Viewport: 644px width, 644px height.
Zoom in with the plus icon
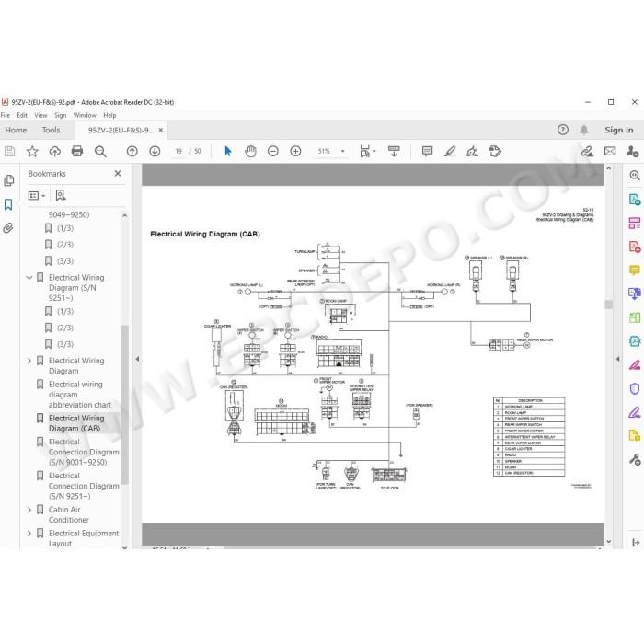(x=295, y=152)
